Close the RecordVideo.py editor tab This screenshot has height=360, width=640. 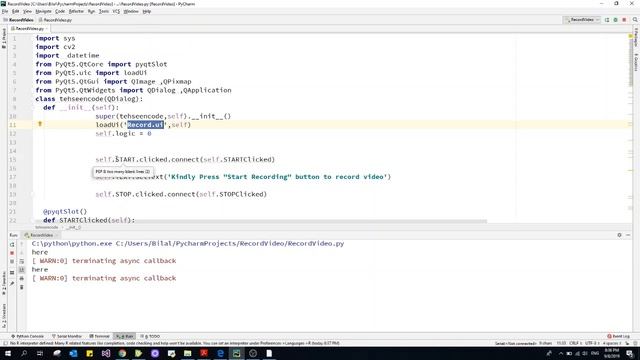tap(47, 29)
